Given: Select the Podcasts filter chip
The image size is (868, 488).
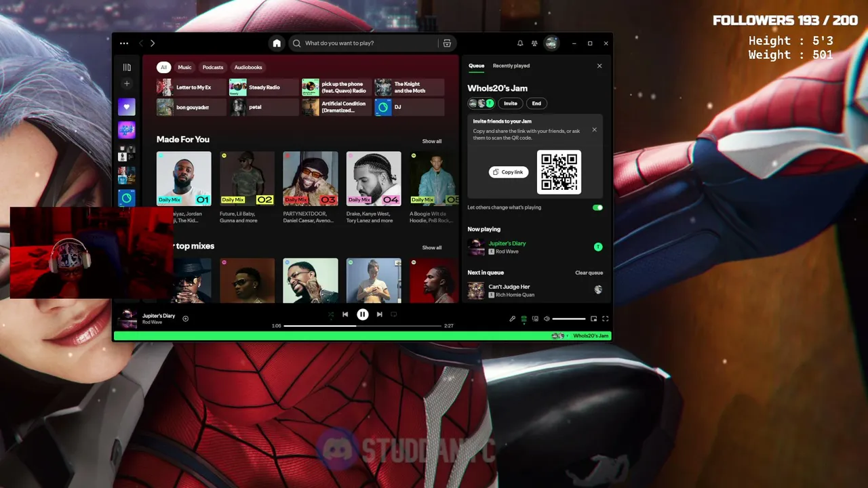Looking at the screenshot, I should (213, 67).
